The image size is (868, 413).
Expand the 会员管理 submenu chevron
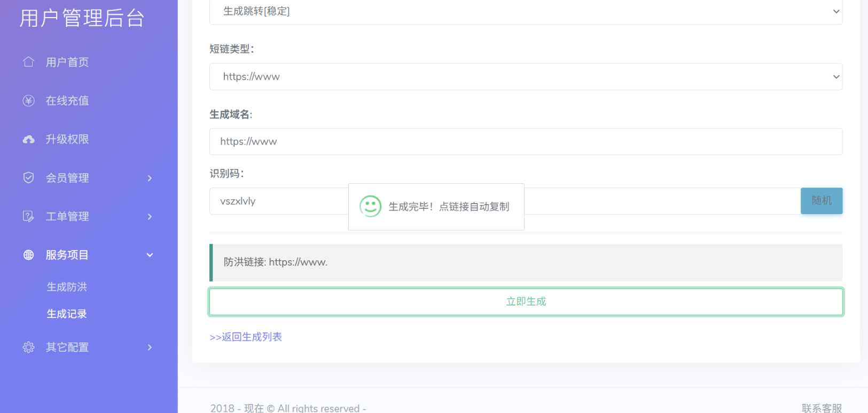pos(150,178)
